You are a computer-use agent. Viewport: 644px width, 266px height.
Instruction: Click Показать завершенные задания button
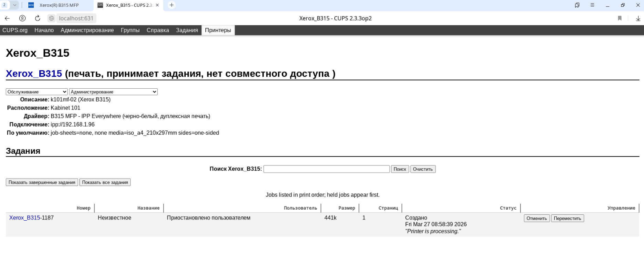42,182
